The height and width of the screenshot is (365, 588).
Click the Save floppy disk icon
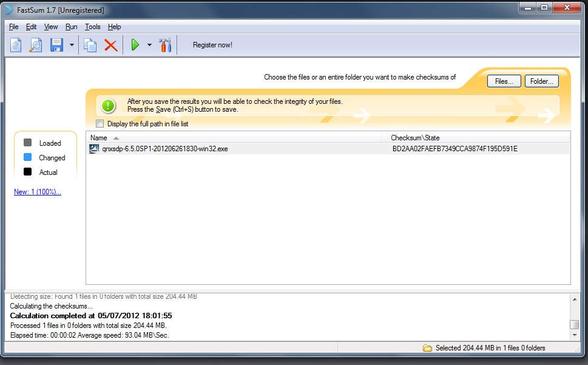[56, 45]
